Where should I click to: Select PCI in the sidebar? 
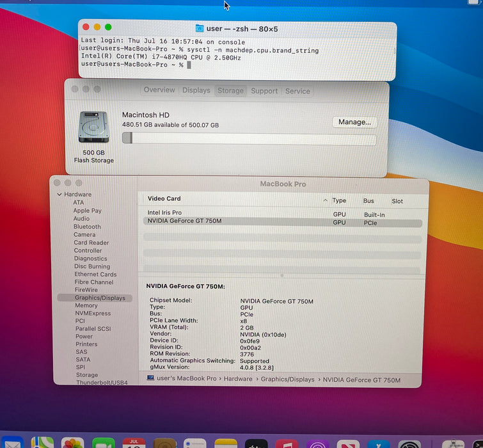[x=80, y=321]
